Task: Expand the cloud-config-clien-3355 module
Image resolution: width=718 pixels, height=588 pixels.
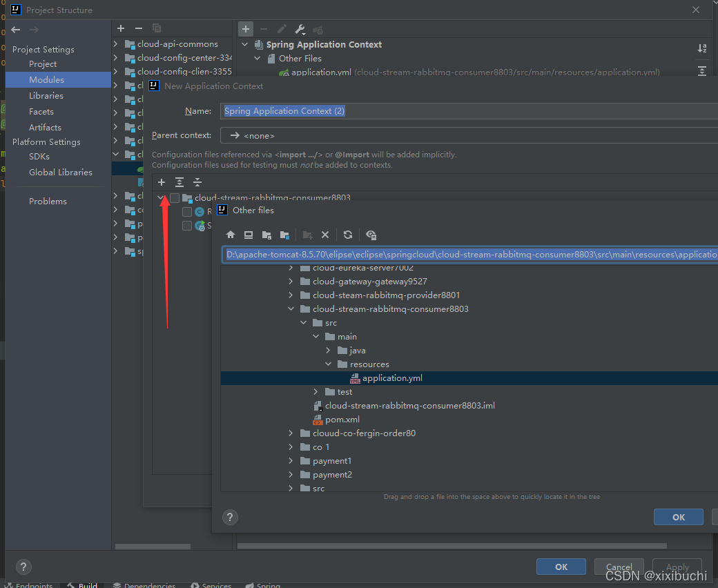Action: pyautogui.click(x=116, y=71)
